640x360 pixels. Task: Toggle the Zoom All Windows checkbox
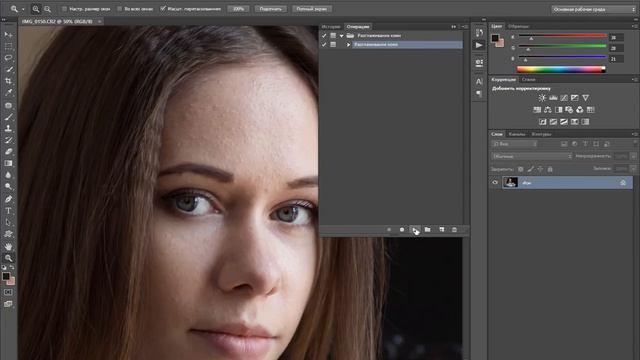[120, 9]
